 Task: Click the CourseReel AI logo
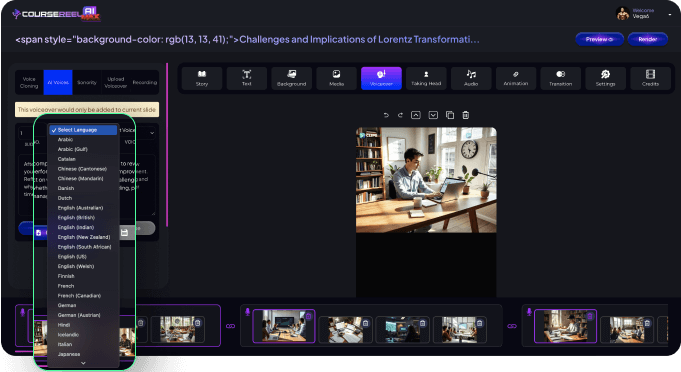(x=56, y=14)
